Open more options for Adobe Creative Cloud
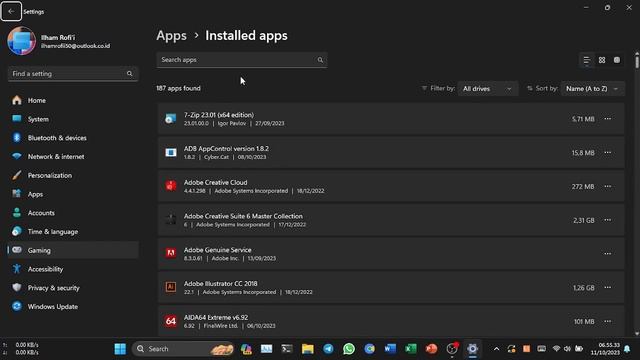The image size is (640, 360). [608, 187]
